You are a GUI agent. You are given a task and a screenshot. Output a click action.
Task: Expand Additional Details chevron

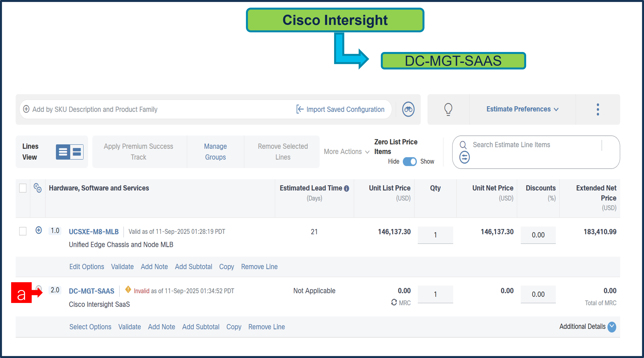tap(611, 327)
